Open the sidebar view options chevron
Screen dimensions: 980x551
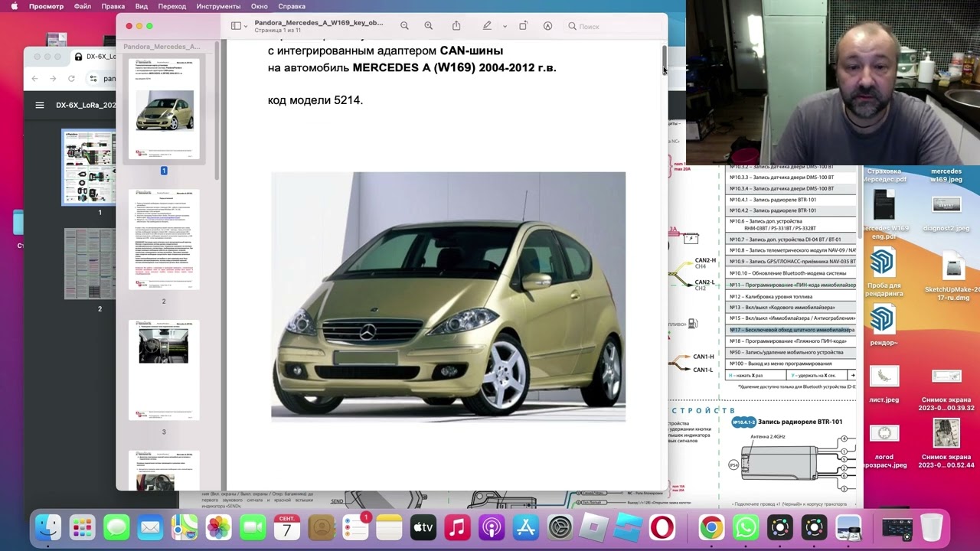click(246, 26)
